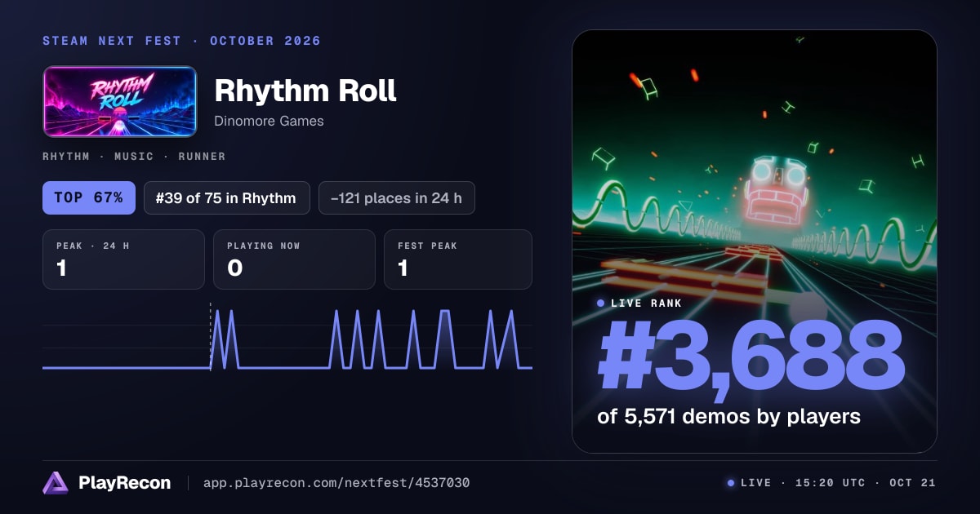
Task: Click the PlayRecon brand name
Action: tap(124, 483)
